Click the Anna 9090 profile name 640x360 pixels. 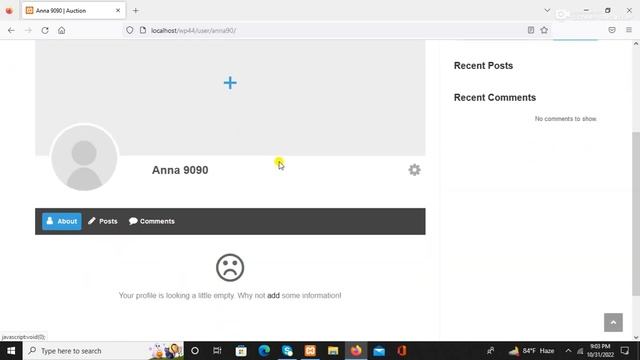180,170
